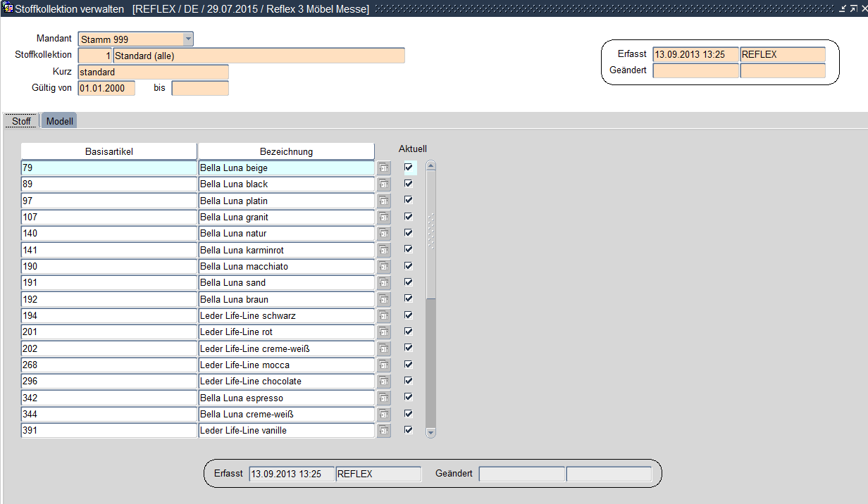868x504 pixels.
Task: Click the scrollbar up arrow of the list
Action: [431, 166]
